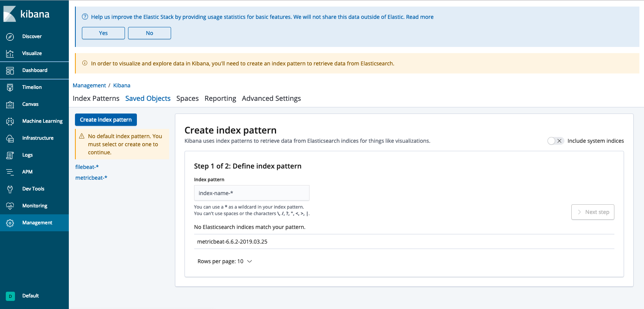Viewport: 644px width, 309px height.
Task: Select the Machine Learning label in the sidebar
Action: (x=42, y=121)
